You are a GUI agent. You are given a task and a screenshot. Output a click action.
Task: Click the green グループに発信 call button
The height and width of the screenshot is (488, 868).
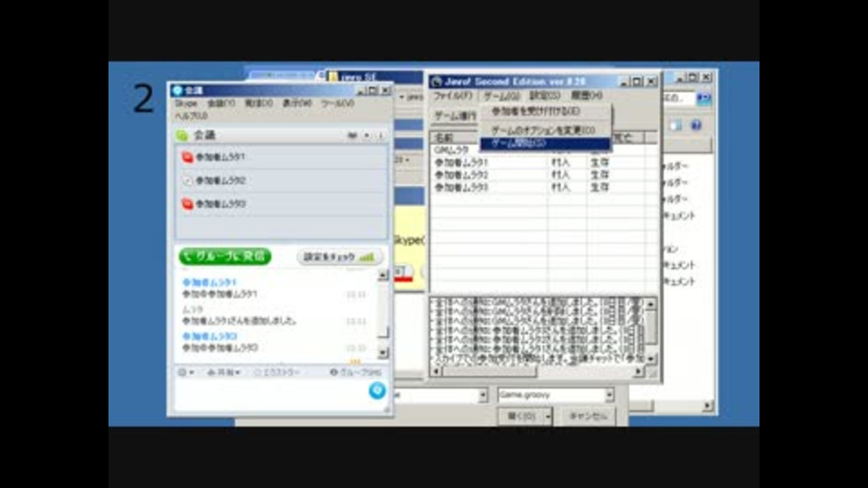(x=225, y=256)
